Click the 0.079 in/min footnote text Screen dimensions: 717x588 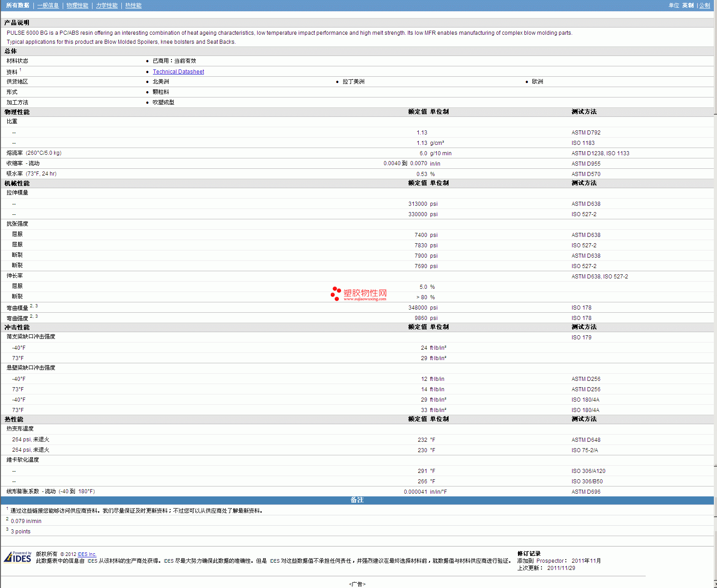click(x=26, y=521)
